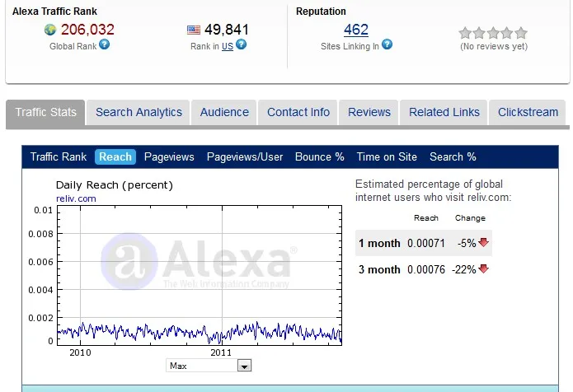Viewport: 573px width, 392px height.
Task: Click the Reputation heading
Action: point(321,12)
